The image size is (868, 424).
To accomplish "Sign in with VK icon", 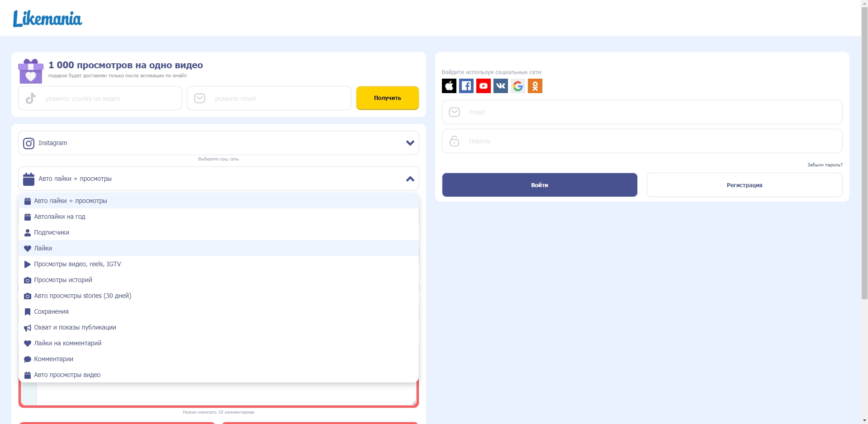I will click(501, 86).
